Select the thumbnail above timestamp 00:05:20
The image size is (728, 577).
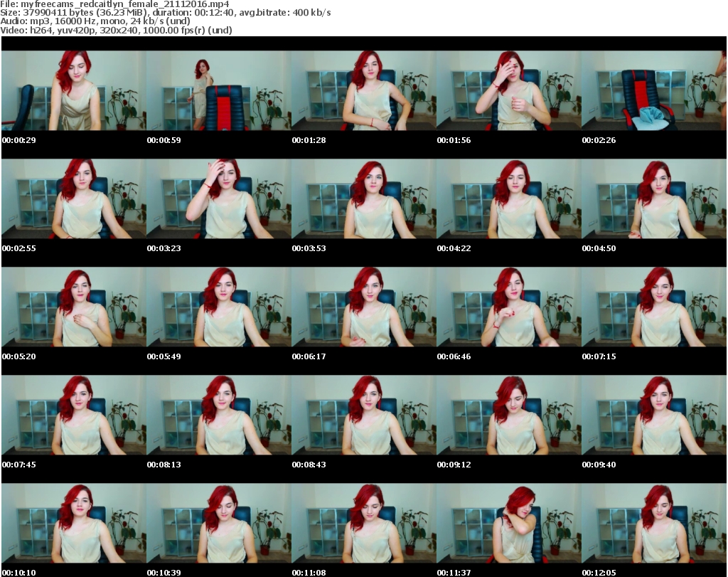[74, 307]
